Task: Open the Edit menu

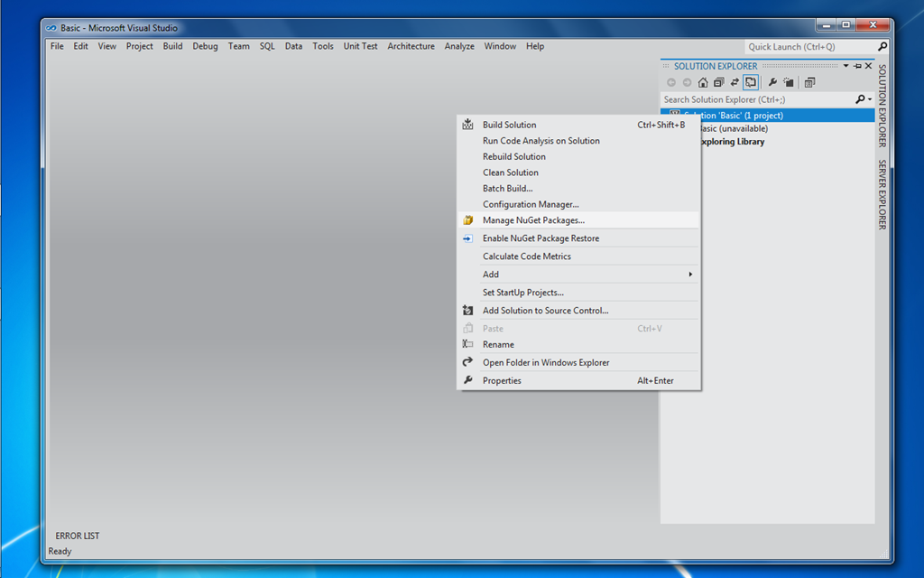Action: click(80, 46)
